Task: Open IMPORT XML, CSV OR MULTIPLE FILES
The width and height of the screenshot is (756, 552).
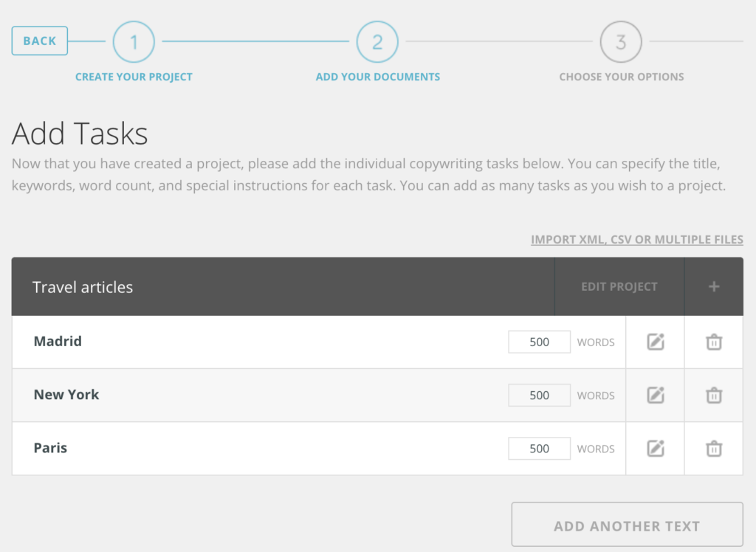Action: click(637, 239)
